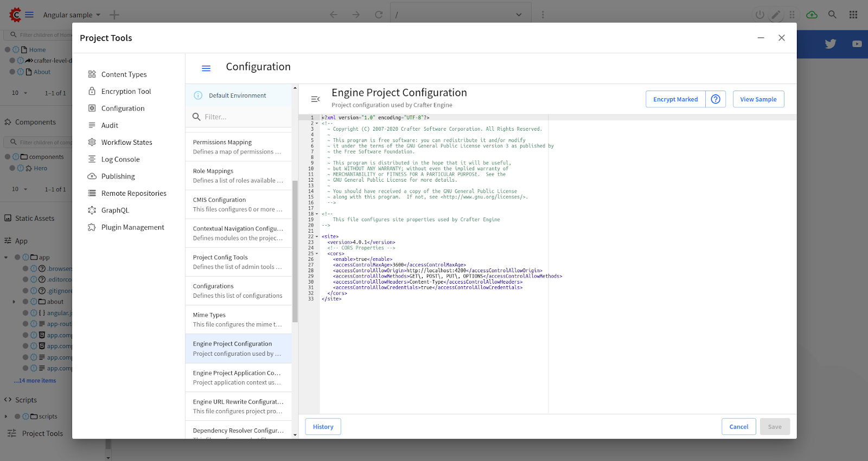Image resolution: width=868 pixels, height=461 pixels.
Task: Collapse code fold arrow at line 25
Action: pos(317,253)
